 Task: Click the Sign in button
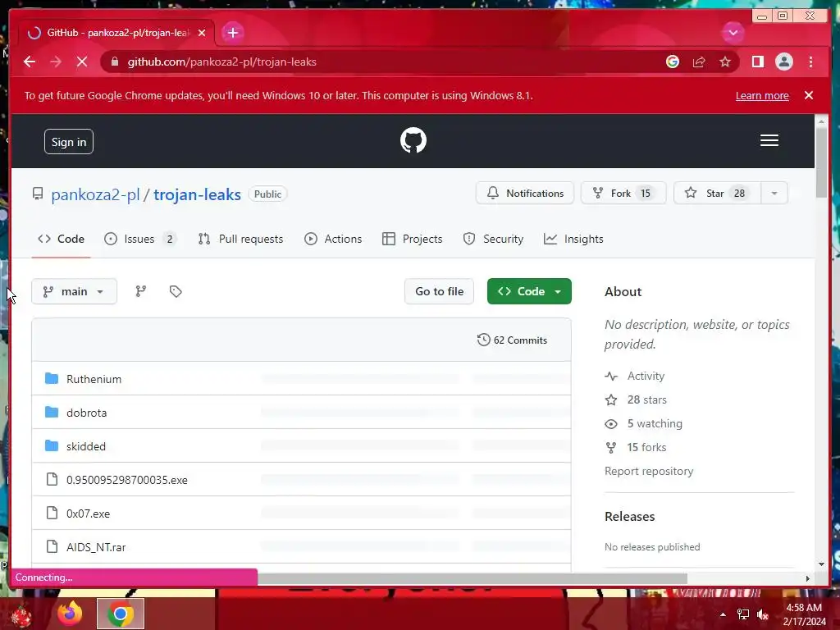69,142
